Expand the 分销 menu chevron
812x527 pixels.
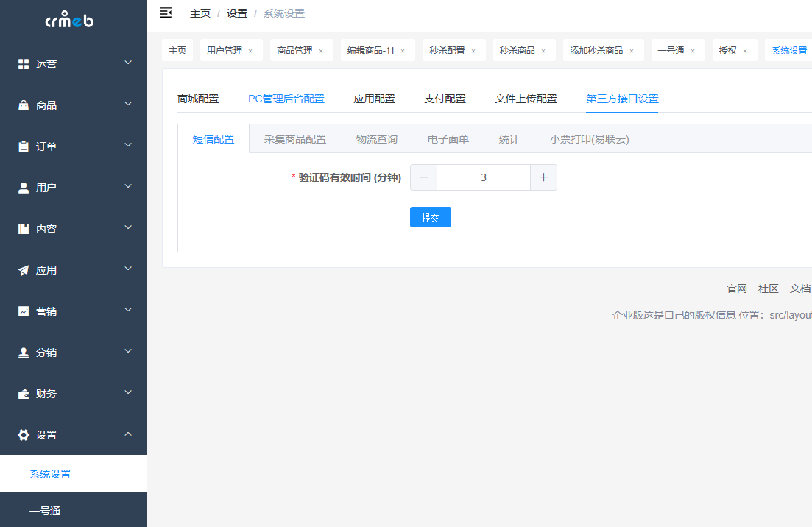[128, 352]
